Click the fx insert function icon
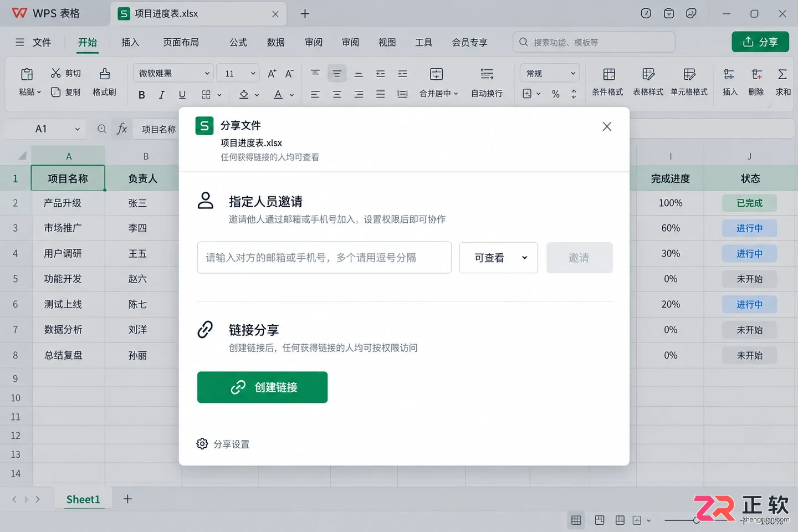Viewport: 798px width, 532px height. click(122, 129)
